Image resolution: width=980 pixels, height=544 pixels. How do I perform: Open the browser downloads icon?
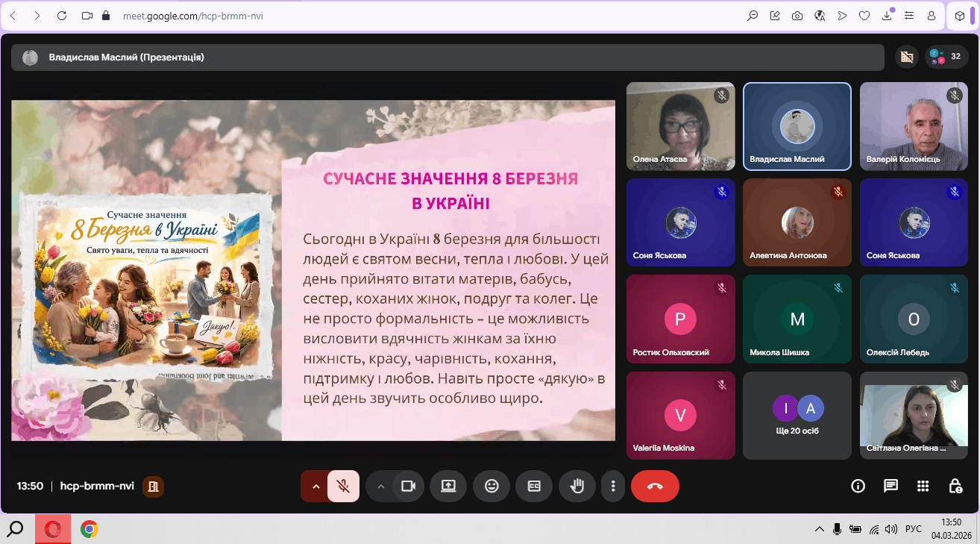click(x=888, y=16)
